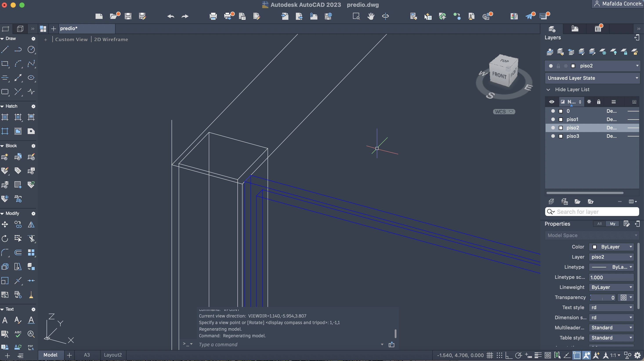Select the Mirror tool in Modify panel
The height and width of the screenshot is (361, 644).
pos(31,225)
